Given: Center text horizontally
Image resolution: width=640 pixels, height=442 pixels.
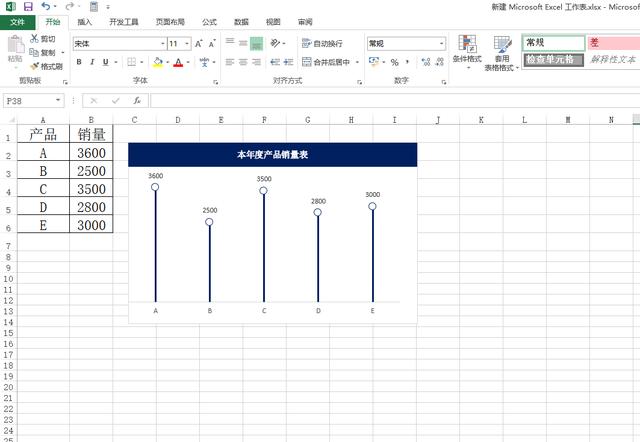Looking at the screenshot, I should [243, 62].
